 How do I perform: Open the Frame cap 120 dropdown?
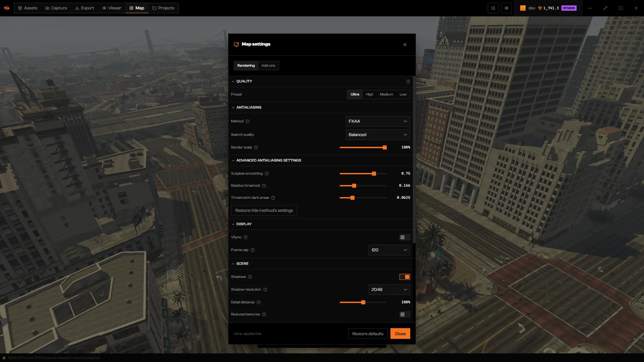389,250
